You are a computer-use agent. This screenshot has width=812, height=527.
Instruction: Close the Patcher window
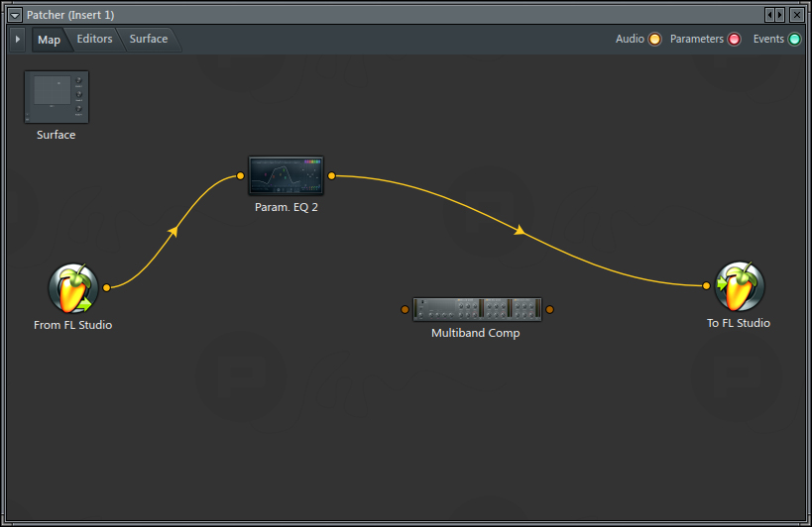797,15
